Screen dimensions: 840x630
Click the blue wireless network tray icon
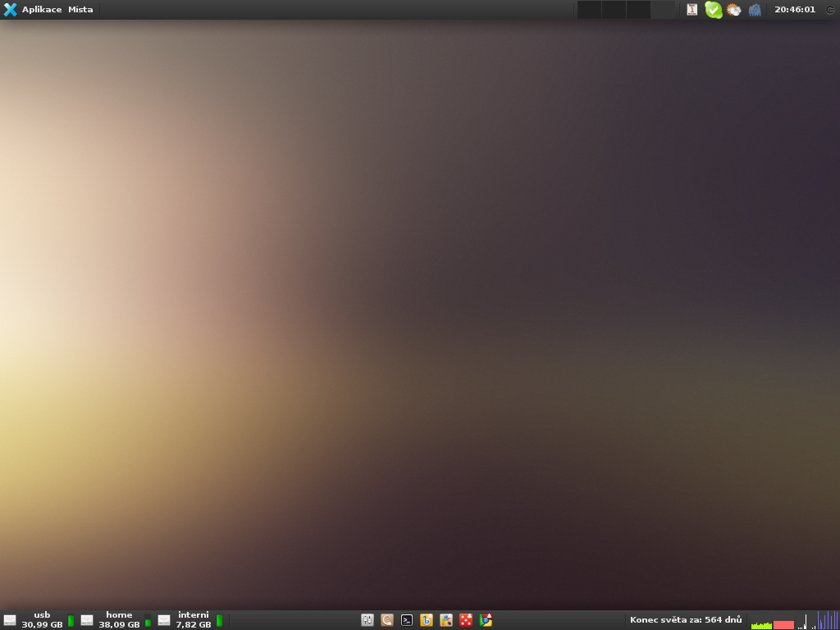pyautogui.click(x=755, y=10)
